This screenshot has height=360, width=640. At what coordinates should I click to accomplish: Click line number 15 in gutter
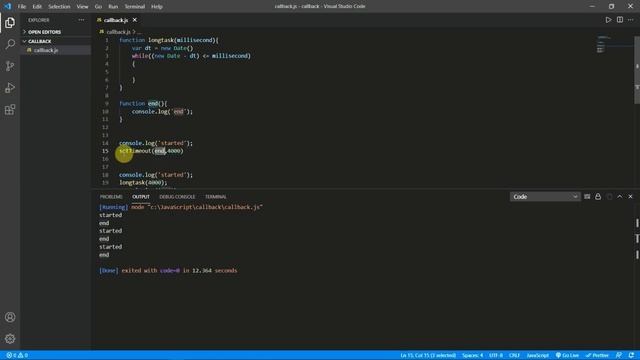tap(105, 151)
